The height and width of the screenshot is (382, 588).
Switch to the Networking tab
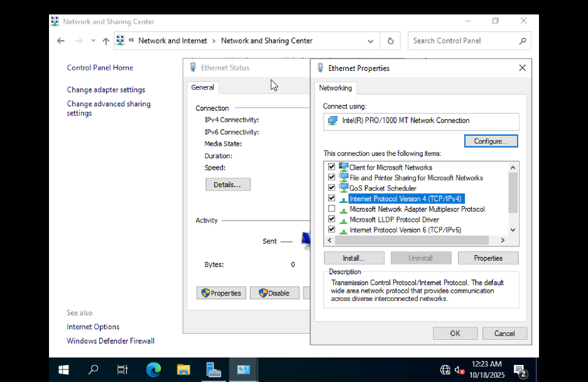pyautogui.click(x=335, y=88)
